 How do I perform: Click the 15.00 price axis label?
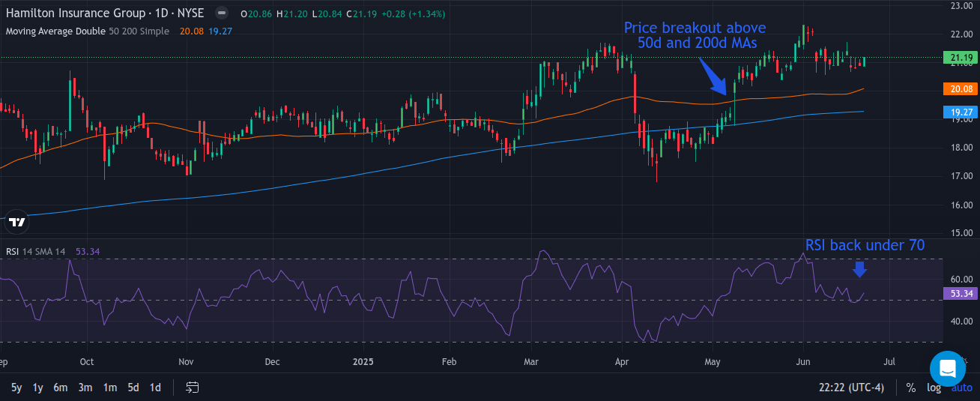coord(961,233)
